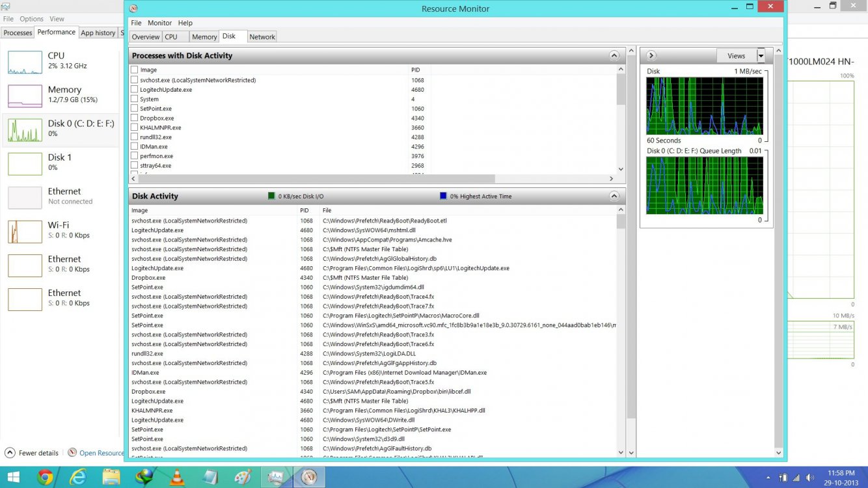Open the Views dropdown arrow
This screenshot has height=488, width=868.
click(761, 56)
